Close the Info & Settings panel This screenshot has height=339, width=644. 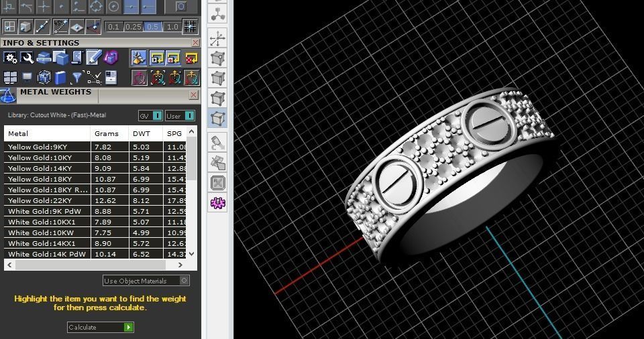[195, 43]
